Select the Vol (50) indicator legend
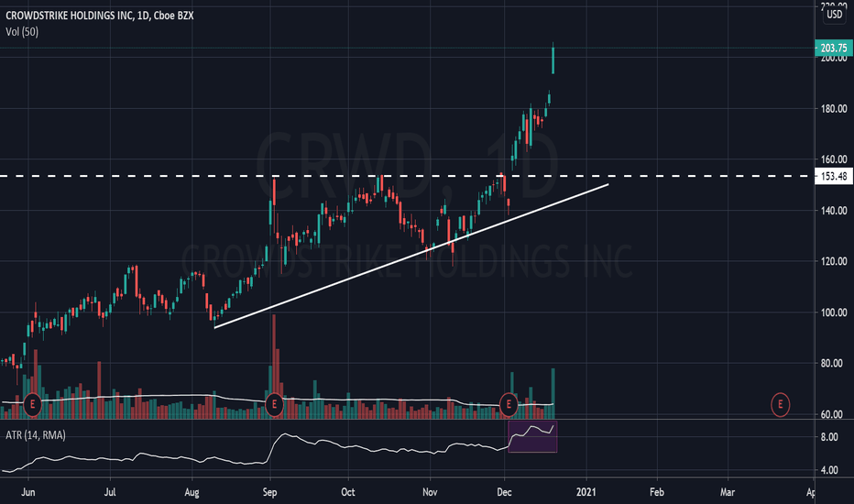854x504 pixels. coord(22,32)
